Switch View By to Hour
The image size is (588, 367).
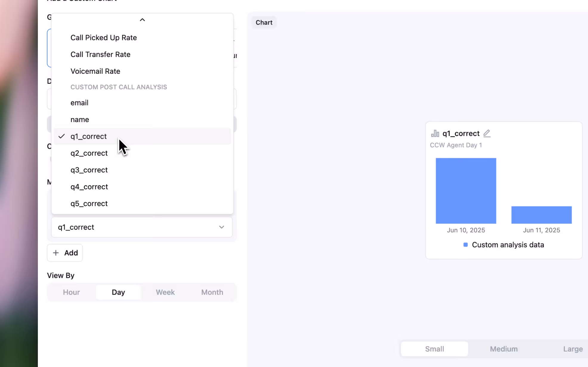click(x=71, y=292)
